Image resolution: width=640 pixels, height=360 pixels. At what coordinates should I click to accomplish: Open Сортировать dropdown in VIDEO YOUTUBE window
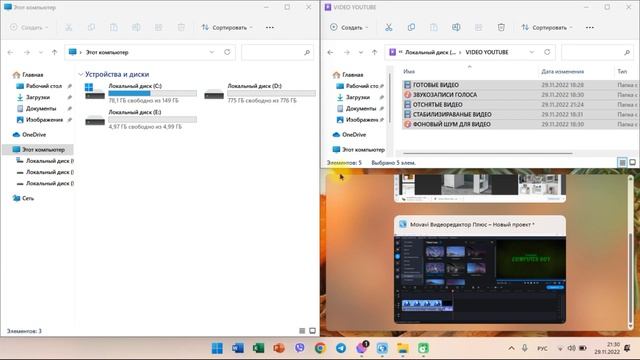coord(547,27)
